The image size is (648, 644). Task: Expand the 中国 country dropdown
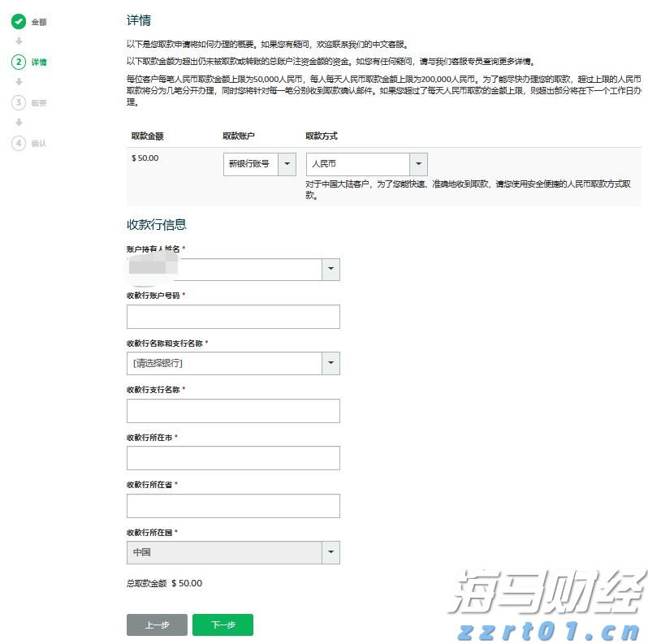pyautogui.click(x=330, y=552)
